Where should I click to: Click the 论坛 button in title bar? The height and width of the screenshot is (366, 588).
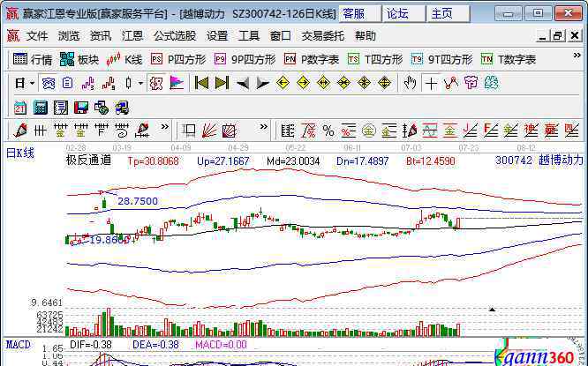(403, 14)
